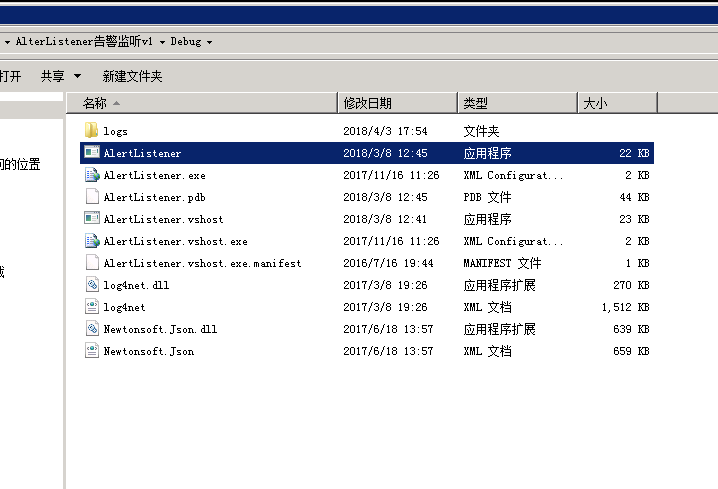Select the AlertListener.vshost application icon
The image size is (718, 489).
point(92,218)
